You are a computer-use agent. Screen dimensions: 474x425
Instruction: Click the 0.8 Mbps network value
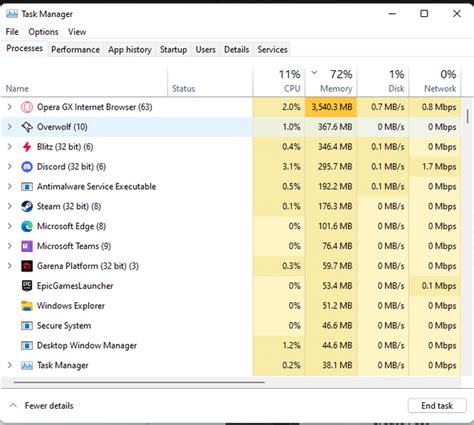point(439,107)
